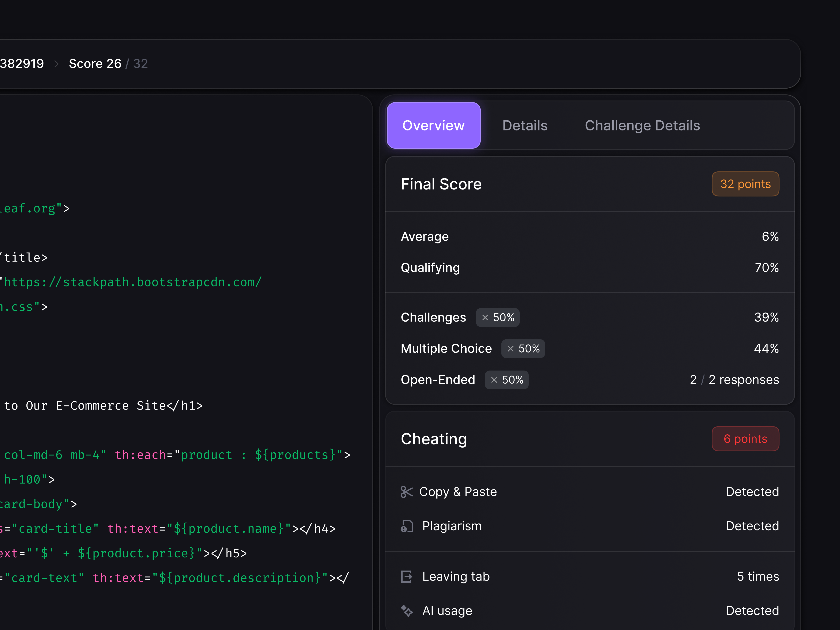Click the Plagiarism document icon
This screenshot has height=630, width=840.
(x=407, y=526)
